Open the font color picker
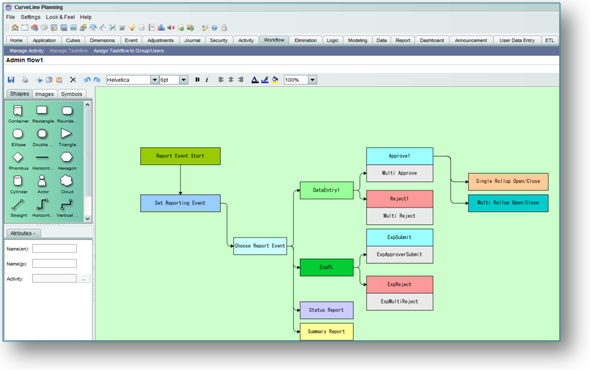590x370 pixels. (255, 80)
